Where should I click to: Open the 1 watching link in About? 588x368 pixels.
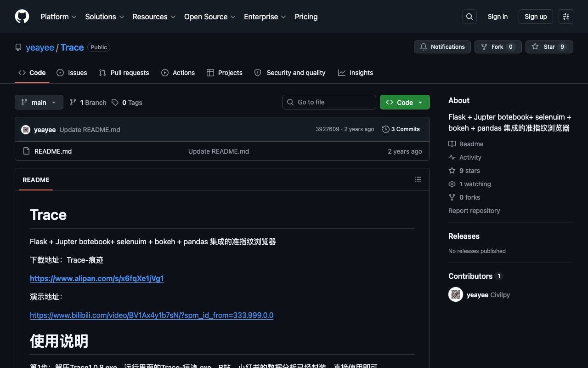pyautogui.click(x=469, y=184)
